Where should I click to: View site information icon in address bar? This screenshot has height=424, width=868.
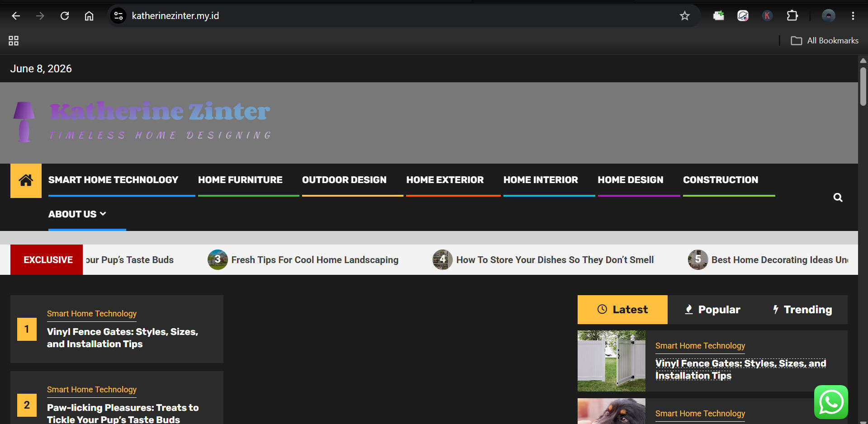coord(119,16)
